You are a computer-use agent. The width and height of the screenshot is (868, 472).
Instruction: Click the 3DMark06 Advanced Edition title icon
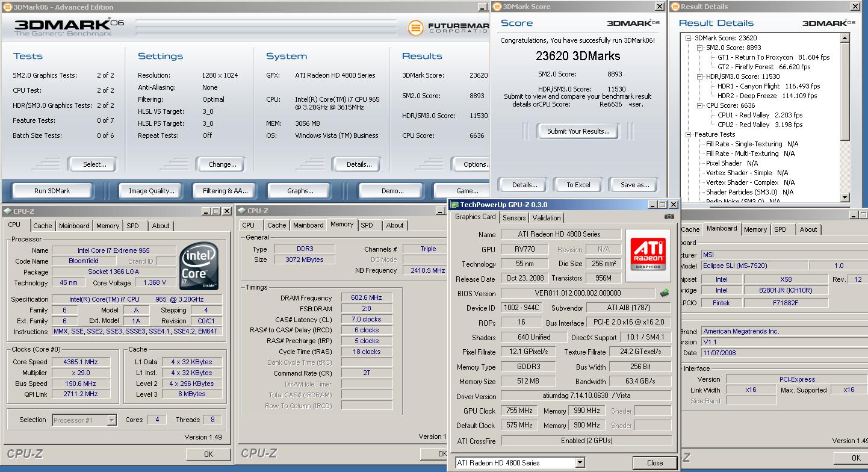pyautogui.click(x=7, y=7)
